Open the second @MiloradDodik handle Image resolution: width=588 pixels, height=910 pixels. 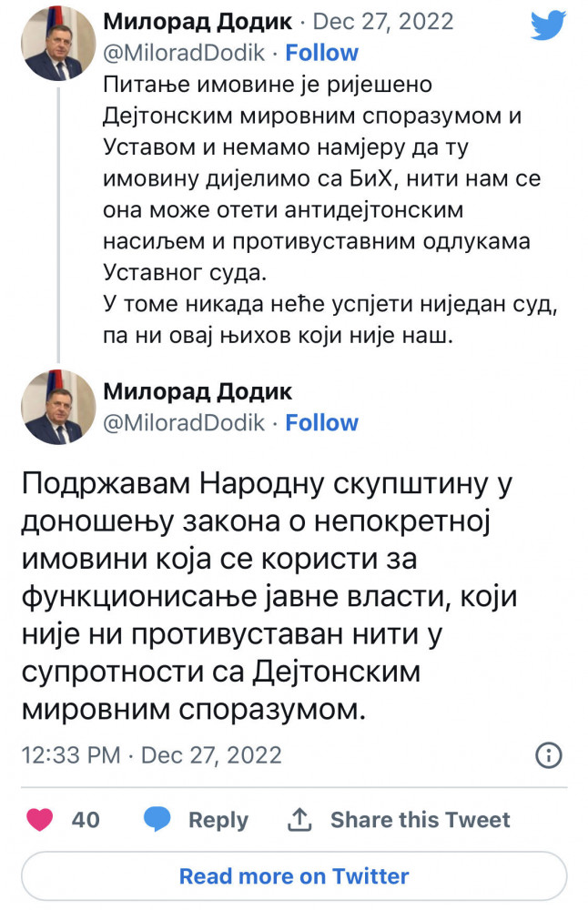(x=185, y=423)
